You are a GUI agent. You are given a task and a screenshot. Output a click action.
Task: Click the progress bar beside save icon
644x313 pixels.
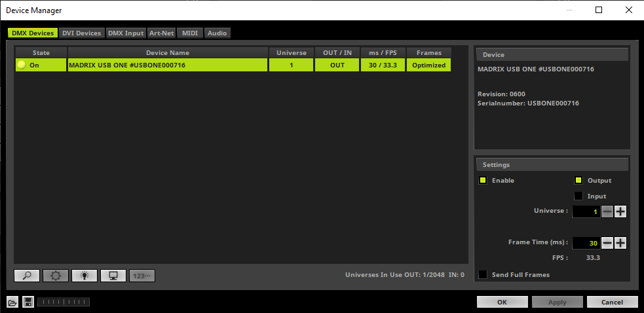click(x=64, y=303)
